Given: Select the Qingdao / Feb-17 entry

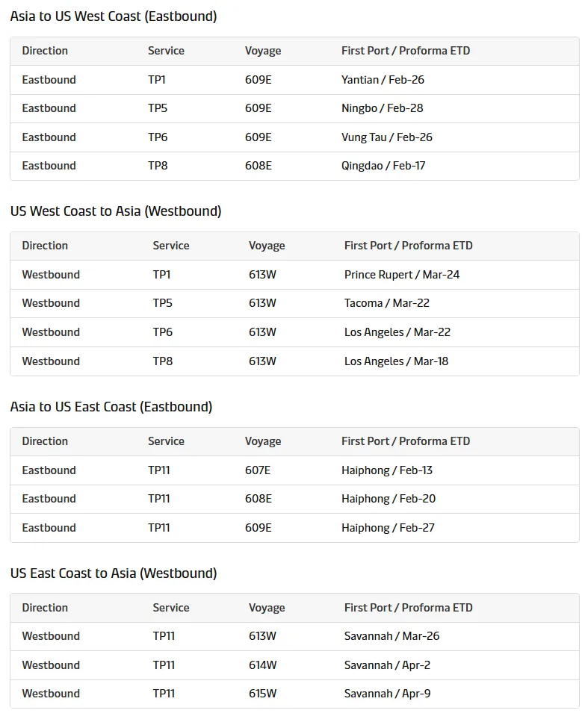Looking at the screenshot, I should click(x=383, y=166).
